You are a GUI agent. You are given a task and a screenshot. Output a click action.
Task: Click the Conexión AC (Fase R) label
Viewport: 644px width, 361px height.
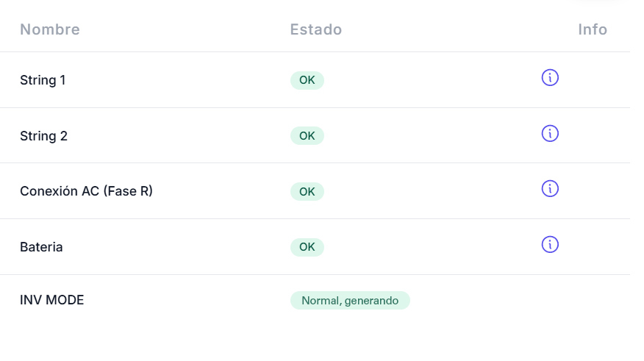(x=86, y=192)
